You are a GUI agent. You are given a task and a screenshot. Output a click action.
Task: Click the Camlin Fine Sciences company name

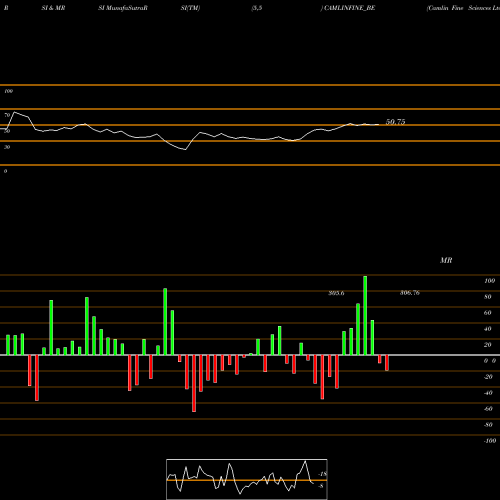463,8
